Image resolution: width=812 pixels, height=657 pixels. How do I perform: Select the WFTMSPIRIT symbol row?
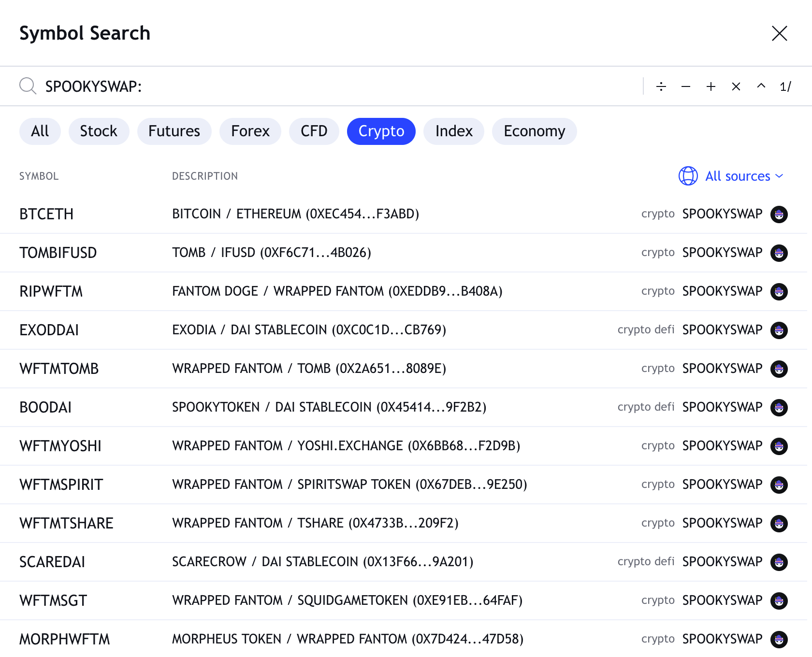pyautogui.click(x=404, y=485)
